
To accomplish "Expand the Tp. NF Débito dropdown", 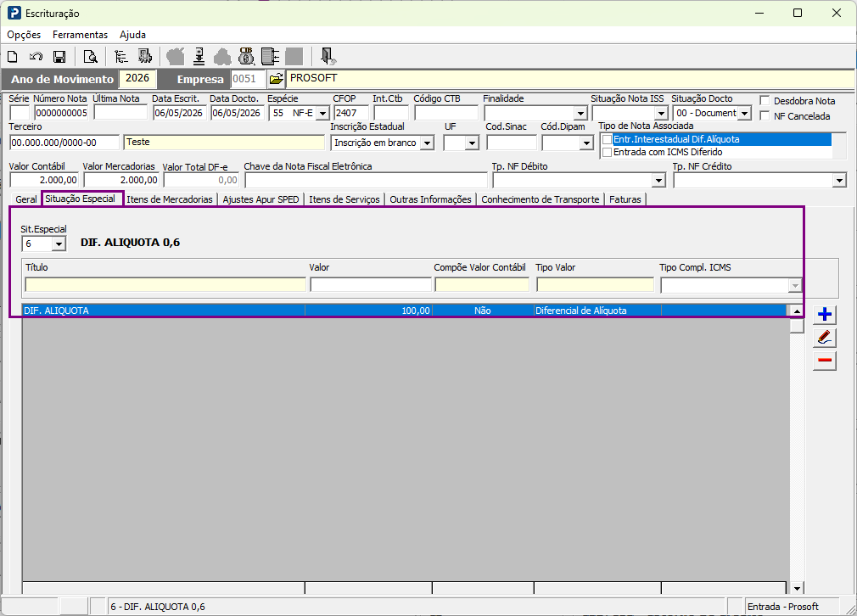I will (x=658, y=181).
